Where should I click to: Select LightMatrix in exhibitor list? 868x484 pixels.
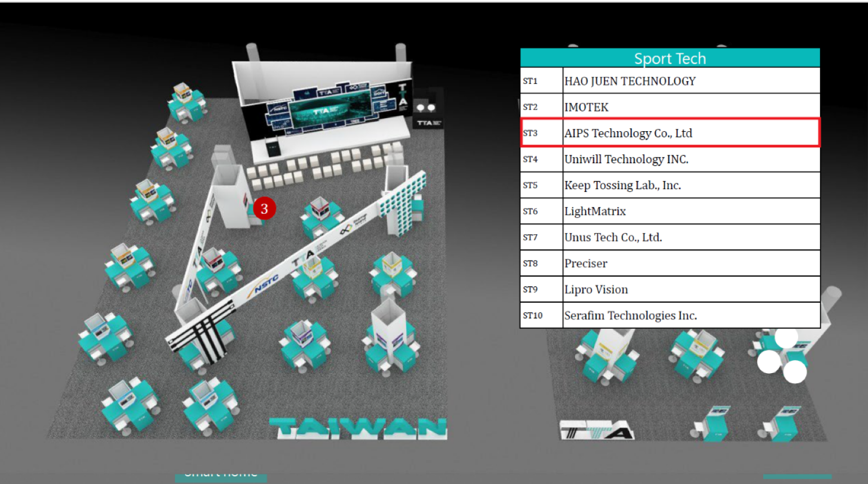pos(670,212)
